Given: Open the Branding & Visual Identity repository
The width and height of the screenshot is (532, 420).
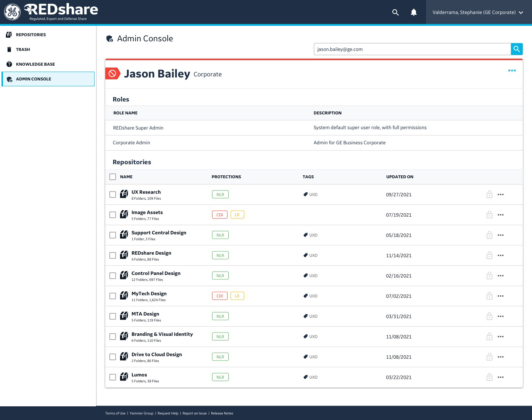Looking at the screenshot, I should click(x=162, y=334).
